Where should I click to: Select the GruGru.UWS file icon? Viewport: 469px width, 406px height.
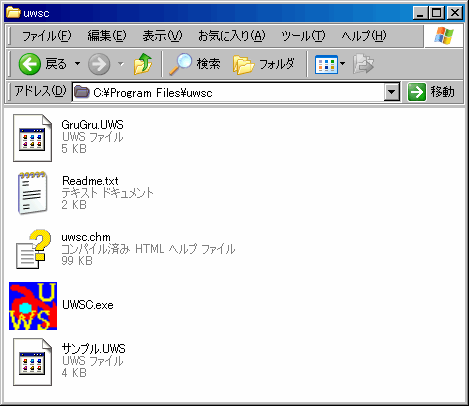pyautogui.click(x=32, y=138)
